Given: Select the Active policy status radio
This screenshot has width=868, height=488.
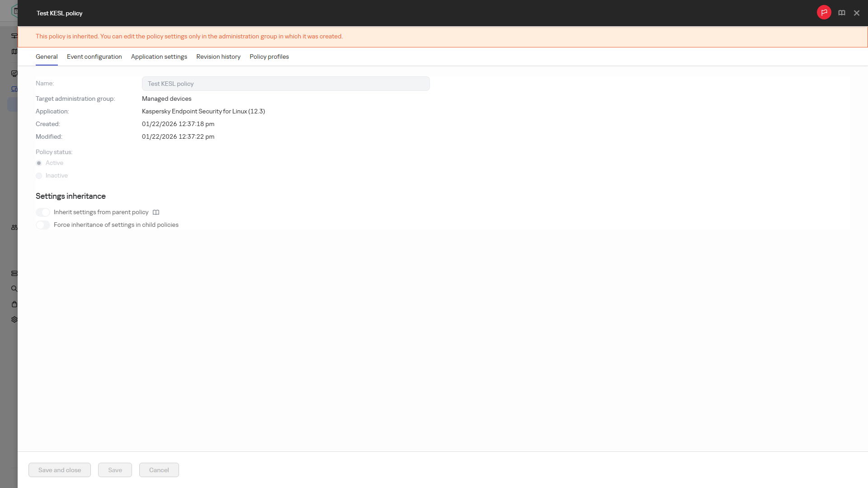Looking at the screenshot, I should click(39, 163).
